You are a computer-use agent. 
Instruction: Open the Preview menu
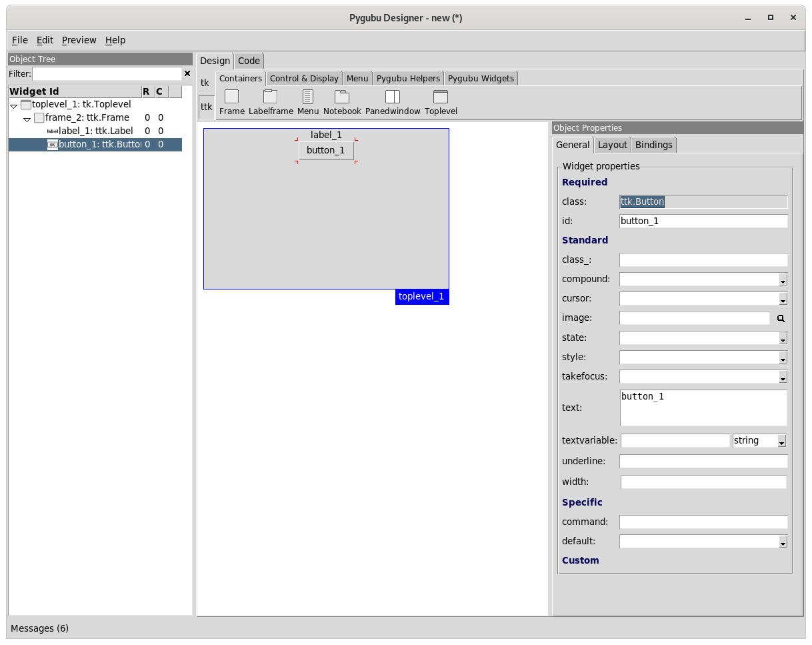pos(79,40)
